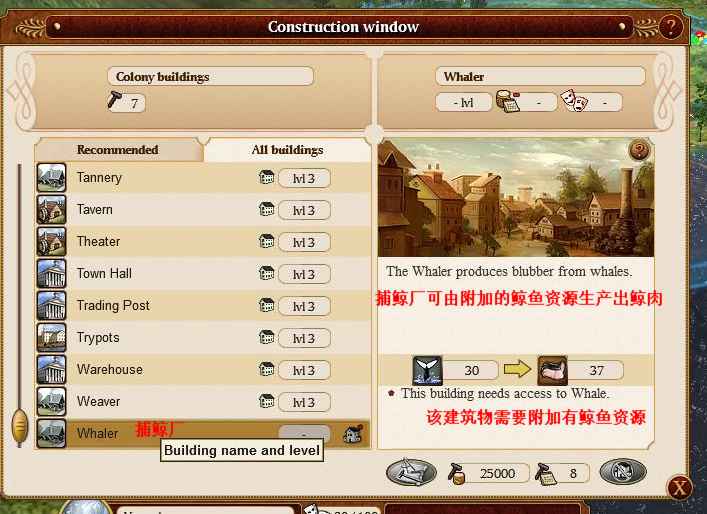Open help icon on Whaler picture

pyautogui.click(x=639, y=150)
